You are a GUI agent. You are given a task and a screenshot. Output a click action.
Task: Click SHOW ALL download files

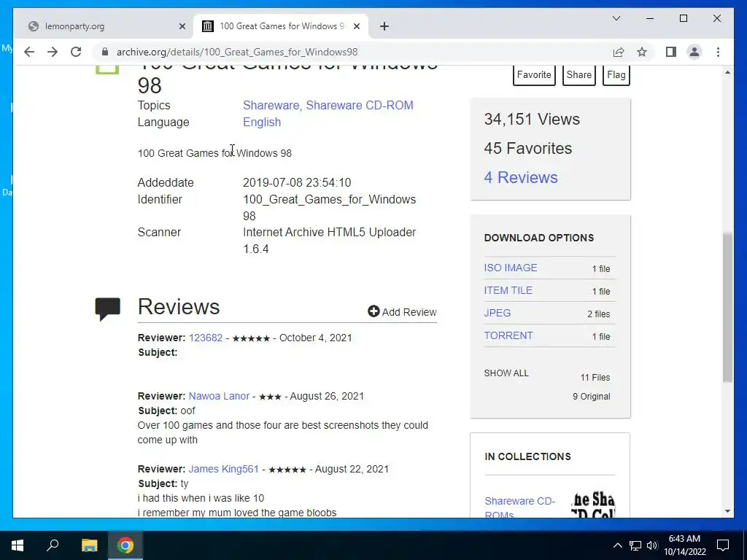pyautogui.click(x=506, y=373)
